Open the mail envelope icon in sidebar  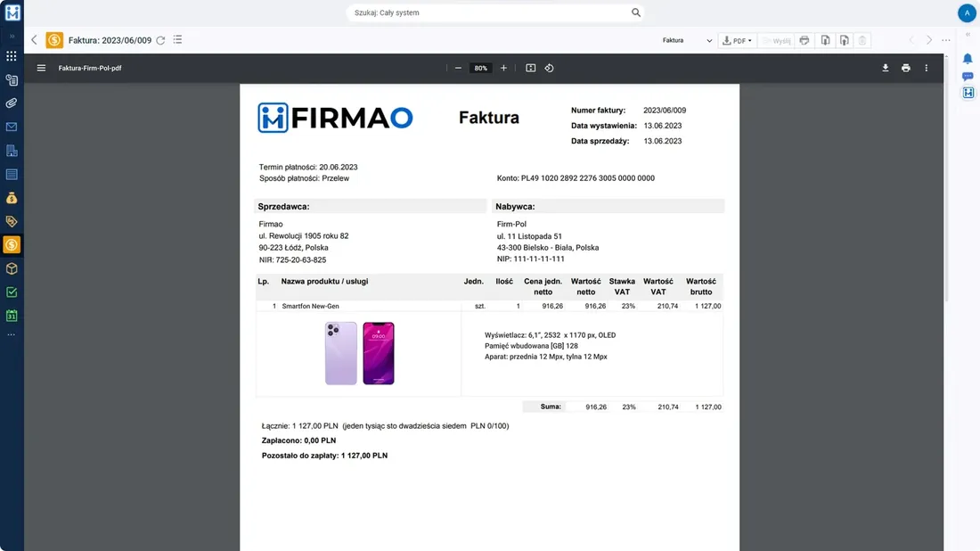pos(11,127)
